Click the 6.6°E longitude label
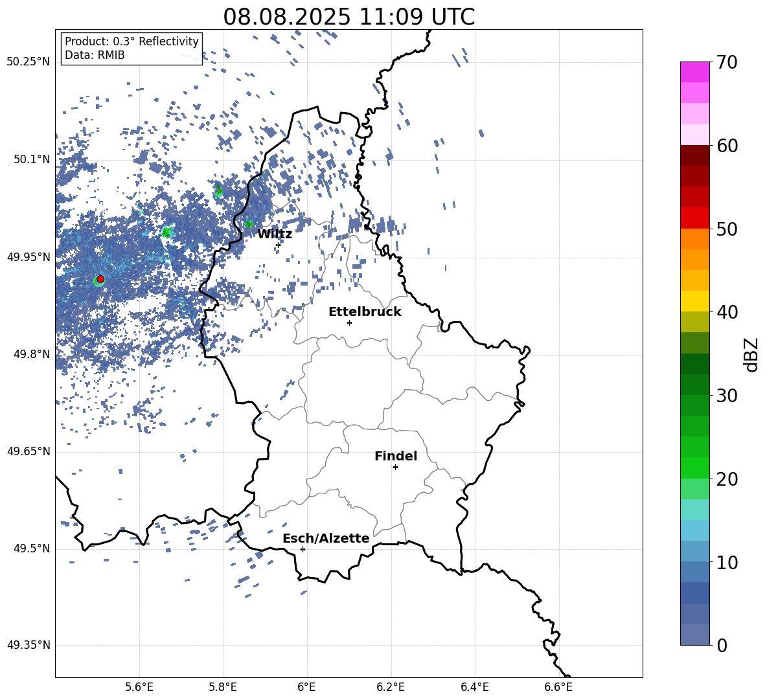Screen dimensions: 767x700 pyautogui.click(x=558, y=687)
